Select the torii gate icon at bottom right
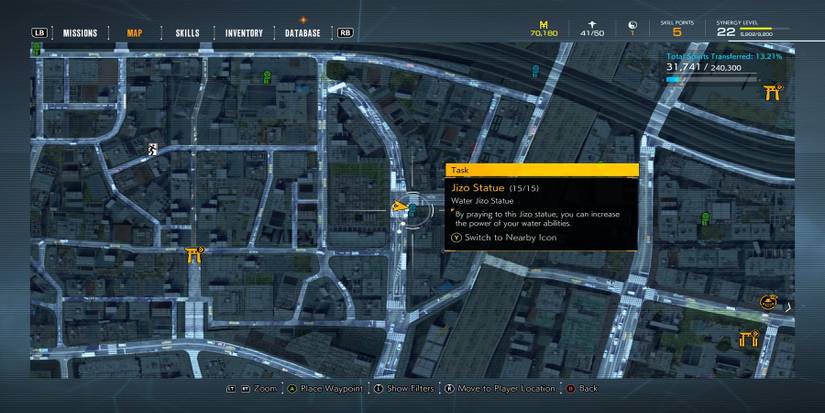Viewport: 825px width, 413px height. click(748, 338)
